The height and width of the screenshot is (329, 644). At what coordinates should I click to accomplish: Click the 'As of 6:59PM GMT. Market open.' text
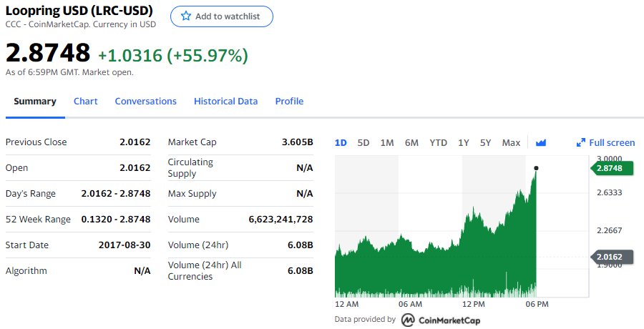pyautogui.click(x=69, y=72)
